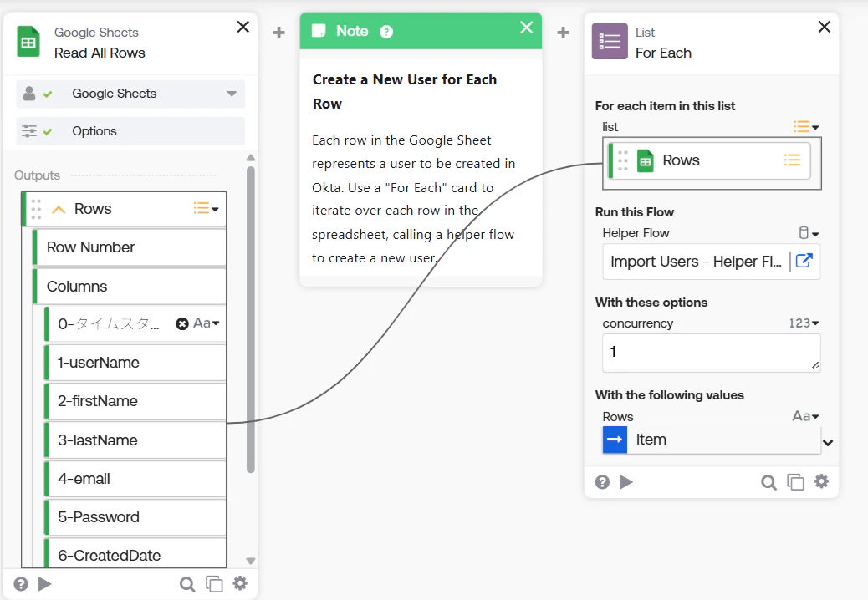Open the Google Sheets card settings gear
The height and width of the screenshot is (600, 868).
(240, 583)
